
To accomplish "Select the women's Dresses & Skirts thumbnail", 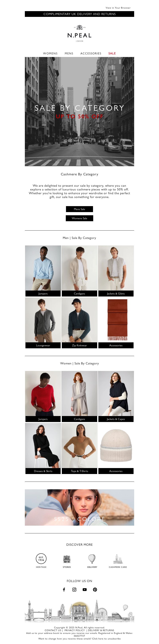I will [x=43, y=448].
